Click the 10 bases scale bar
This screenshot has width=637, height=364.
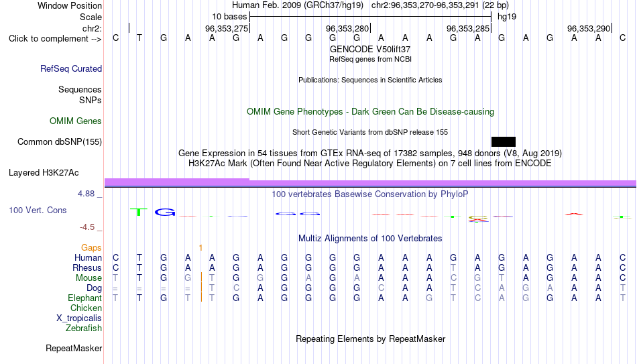370,17
